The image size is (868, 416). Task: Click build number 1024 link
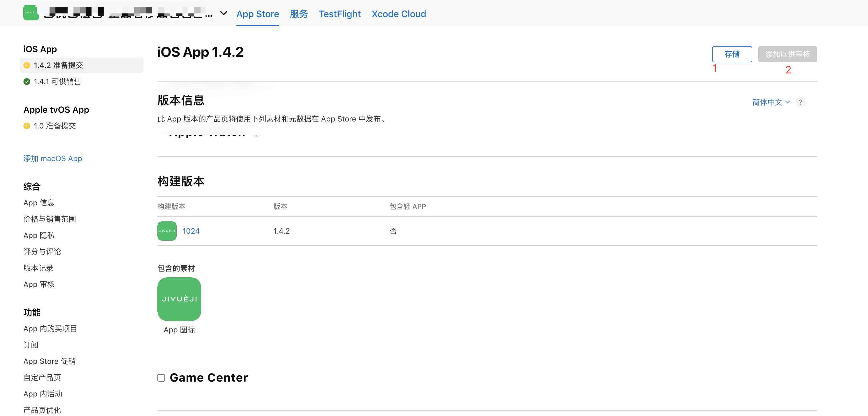pyautogui.click(x=191, y=231)
